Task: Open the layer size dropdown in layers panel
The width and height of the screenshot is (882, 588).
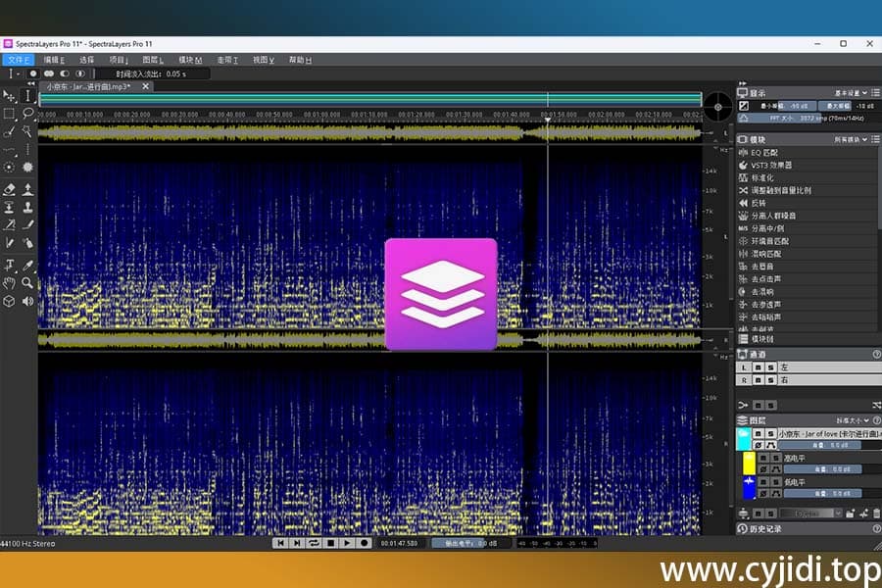Action: [x=853, y=420]
